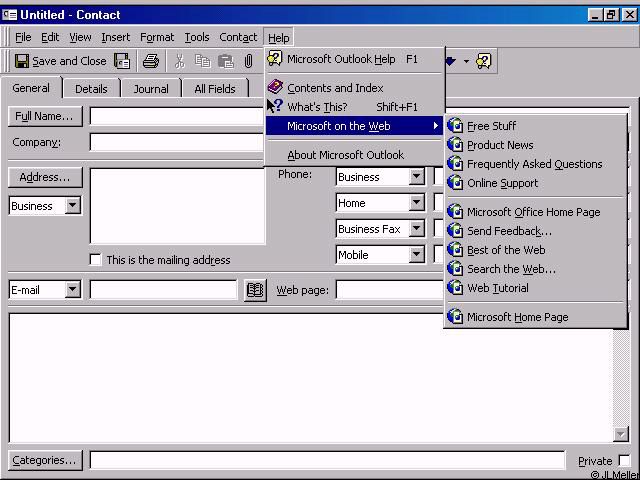Viewport: 640px width, 480px height.
Task: Click the Full Name button
Action: click(45, 116)
